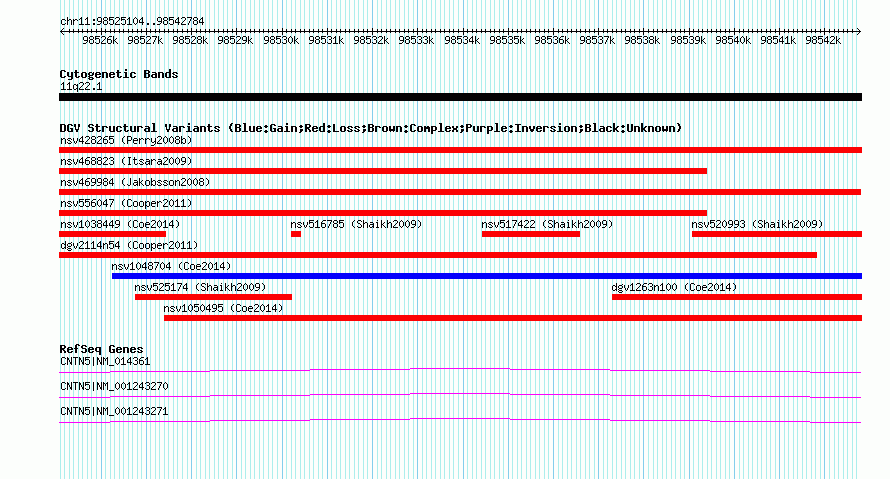Image resolution: width=890 pixels, height=479 pixels.
Task: Click the magenta line of CNTN5|NM_001243270
Action: pos(460,394)
